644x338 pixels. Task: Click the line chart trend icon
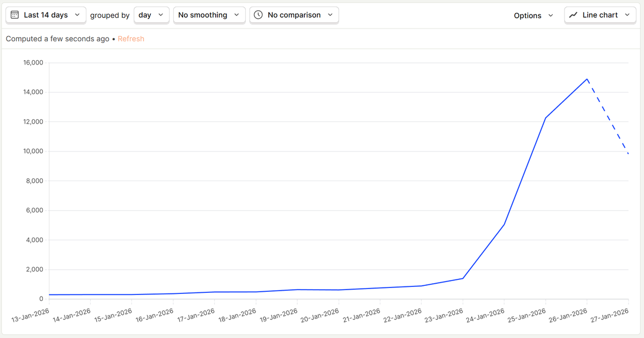click(x=573, y=15)
